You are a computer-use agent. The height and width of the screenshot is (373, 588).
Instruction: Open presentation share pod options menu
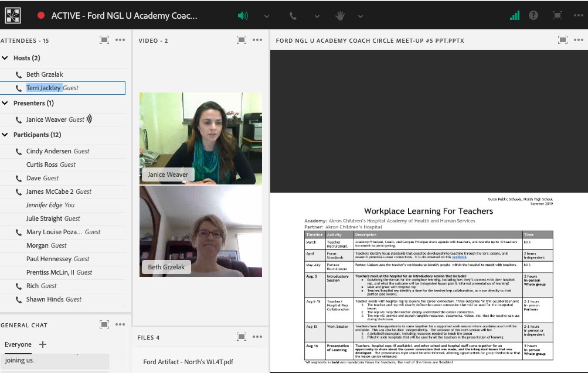point(578,40)
